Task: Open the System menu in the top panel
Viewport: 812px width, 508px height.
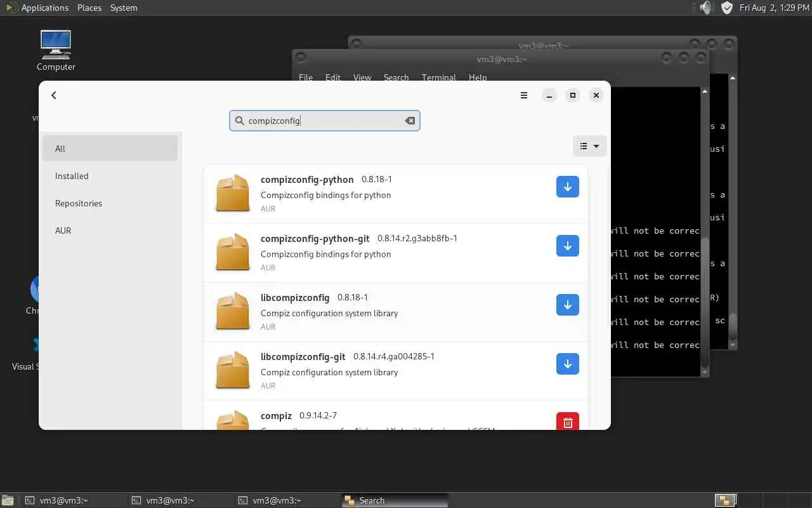Action: click(x=124, y=8)
